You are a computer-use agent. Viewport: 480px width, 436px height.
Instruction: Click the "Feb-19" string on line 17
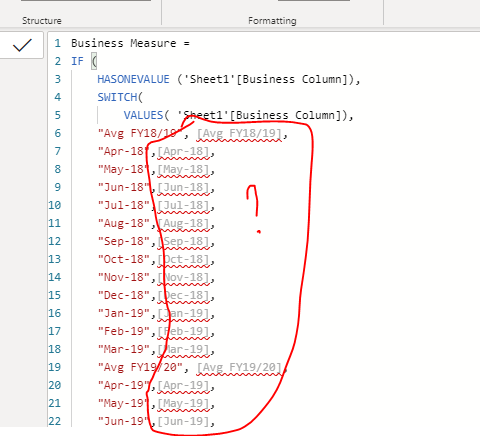[x=124, y=331]
